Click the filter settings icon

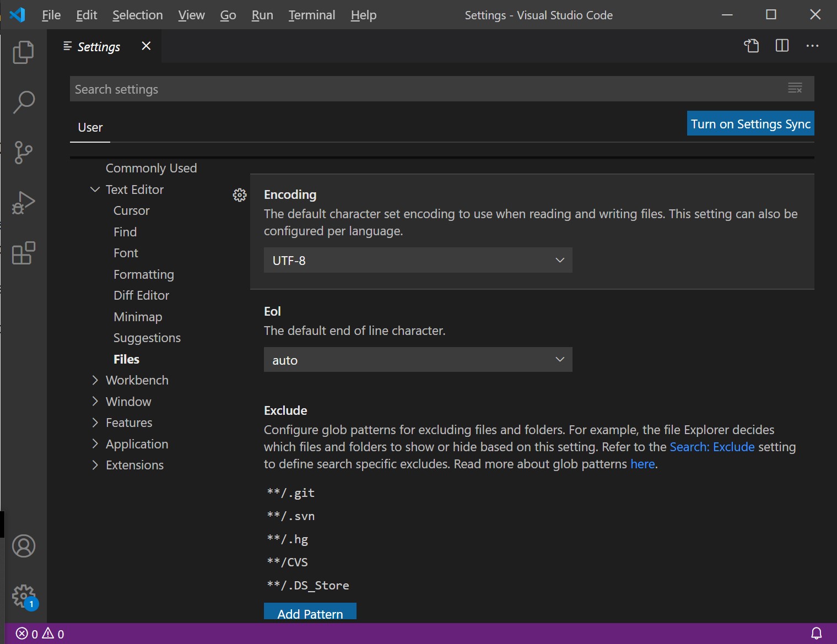pos(795,88)
